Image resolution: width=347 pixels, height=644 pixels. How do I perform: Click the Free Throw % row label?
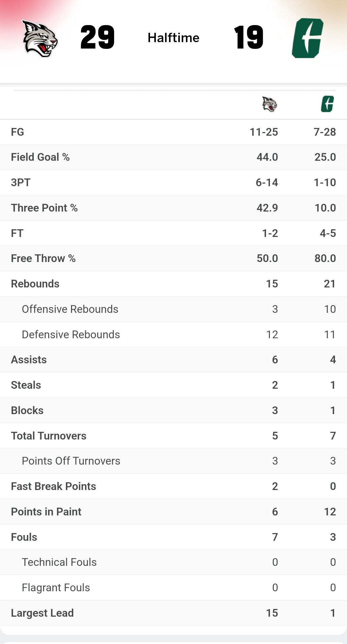tap(43, 259)
